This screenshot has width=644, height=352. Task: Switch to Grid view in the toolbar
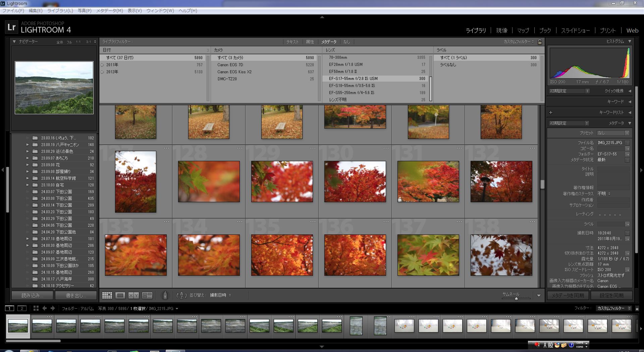point(107,295)
